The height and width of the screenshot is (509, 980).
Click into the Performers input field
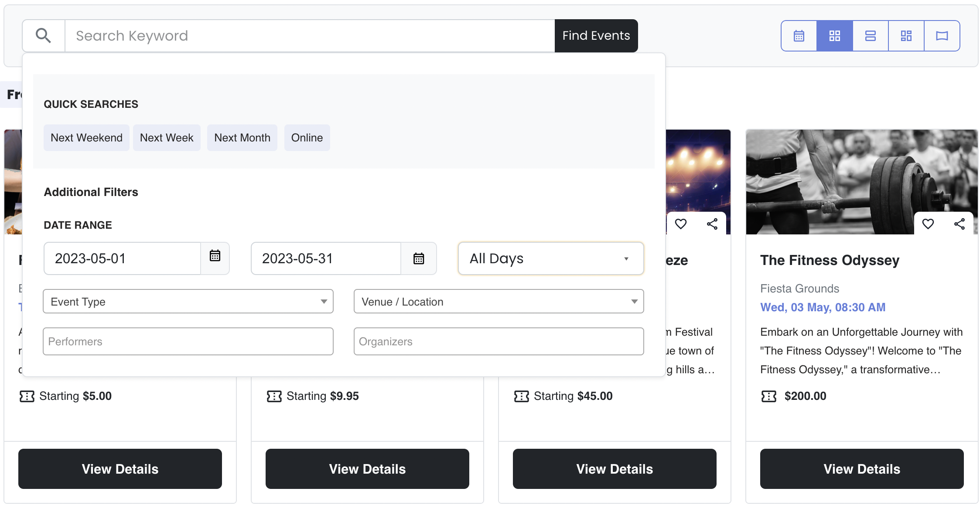click(188, 341)
